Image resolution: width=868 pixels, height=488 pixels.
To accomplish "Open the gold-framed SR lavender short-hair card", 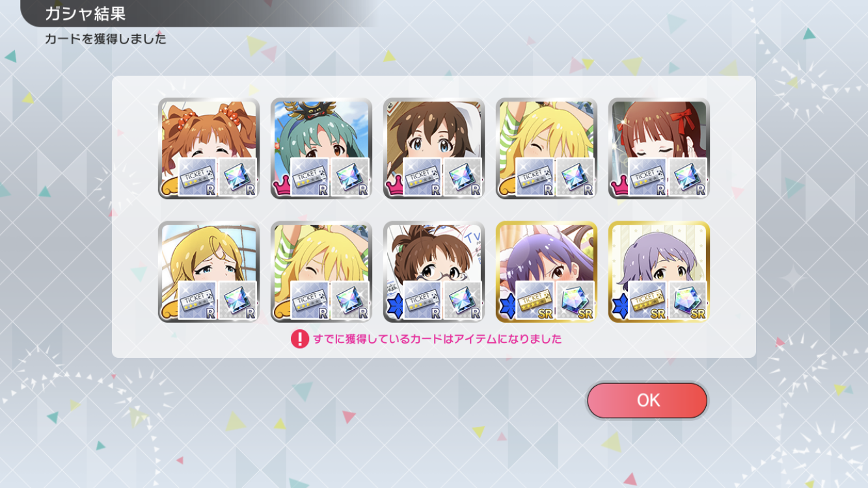I will click(659, 272).
